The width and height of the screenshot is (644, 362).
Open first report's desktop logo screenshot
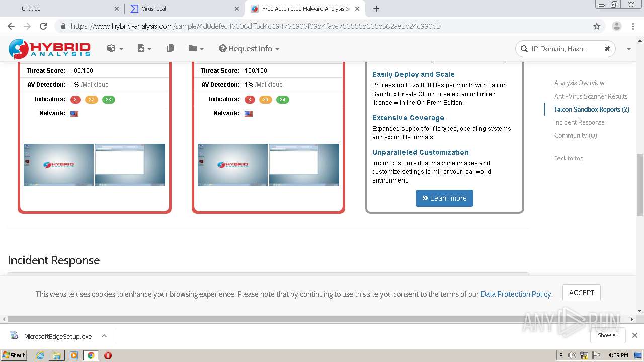coord(58,165)
